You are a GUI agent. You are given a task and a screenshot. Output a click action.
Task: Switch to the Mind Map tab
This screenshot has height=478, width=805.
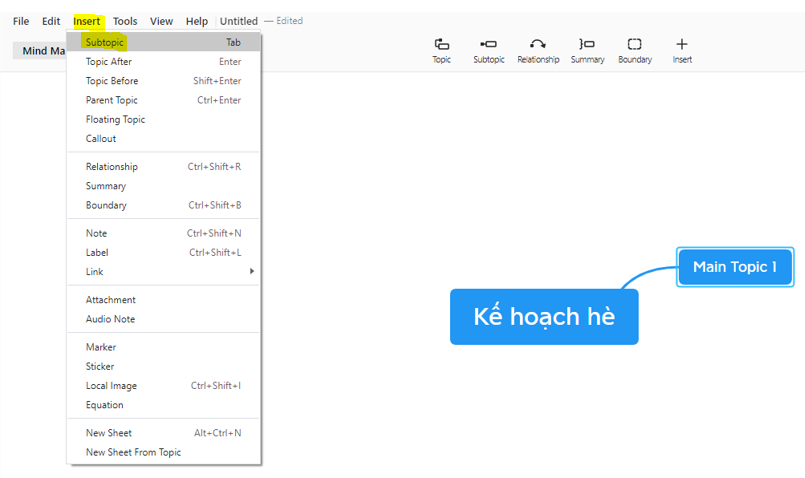(x=42, y=51)
